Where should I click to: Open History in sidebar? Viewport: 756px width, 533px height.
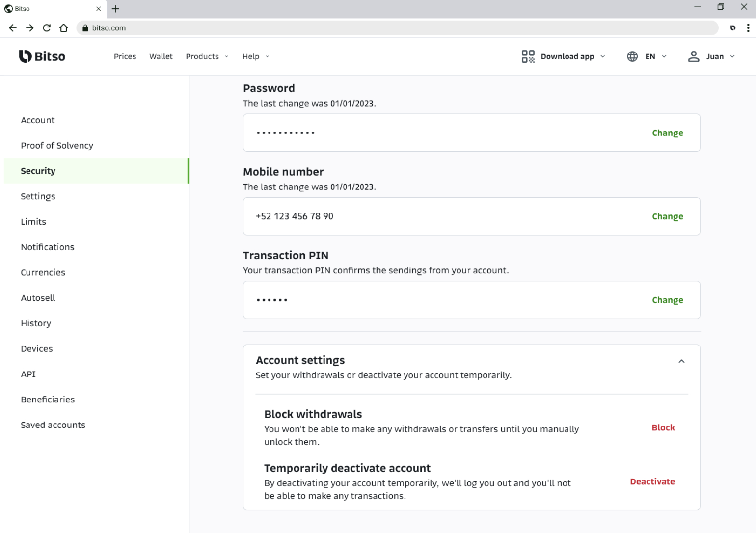36,323
